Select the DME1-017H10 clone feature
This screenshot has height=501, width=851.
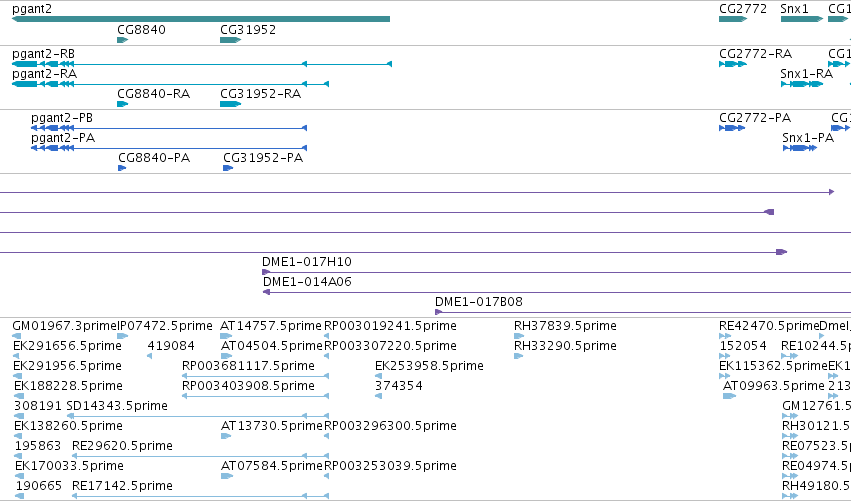pos(556,272)
